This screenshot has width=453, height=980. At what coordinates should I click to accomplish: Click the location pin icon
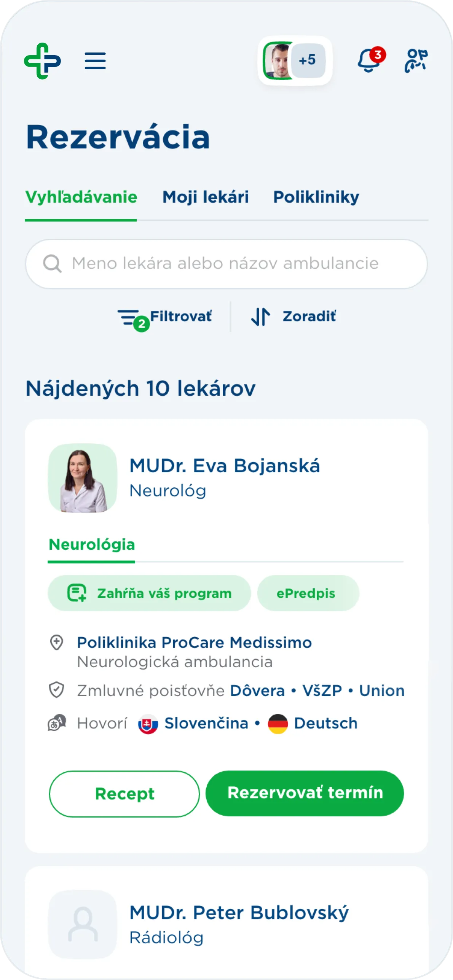point(57,643)
